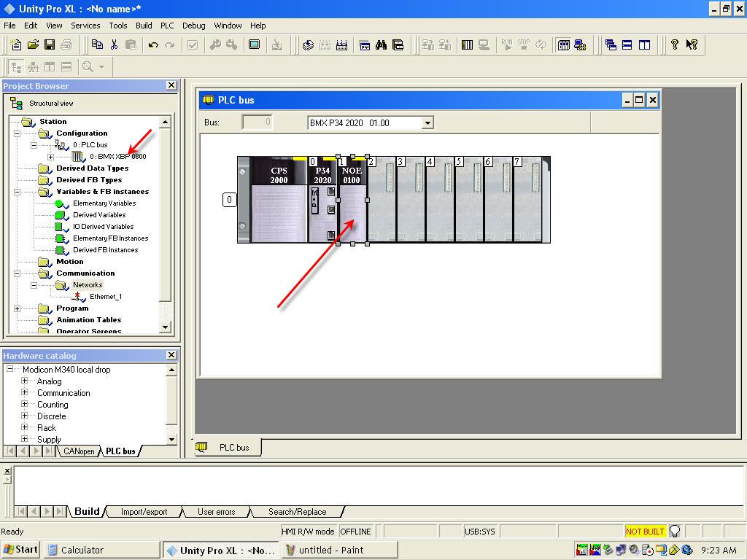Collapse the Variables & FB instances node

point(18,192)
